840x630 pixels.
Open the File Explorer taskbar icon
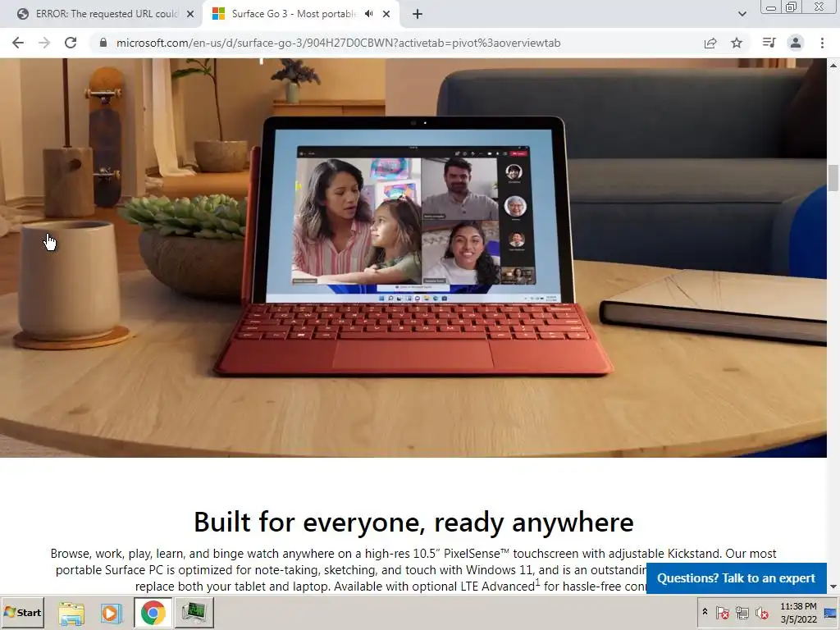coord(71,613)
